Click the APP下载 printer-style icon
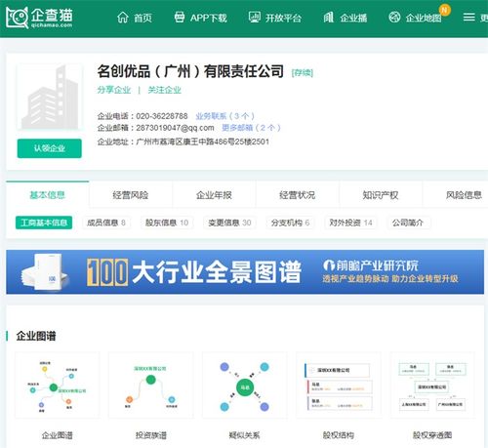 click(x=180, y=18)
